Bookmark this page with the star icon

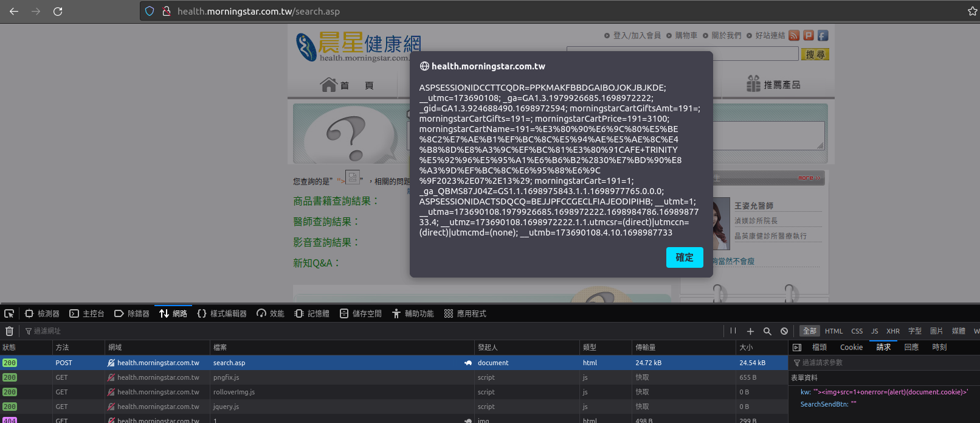(972, 11)
